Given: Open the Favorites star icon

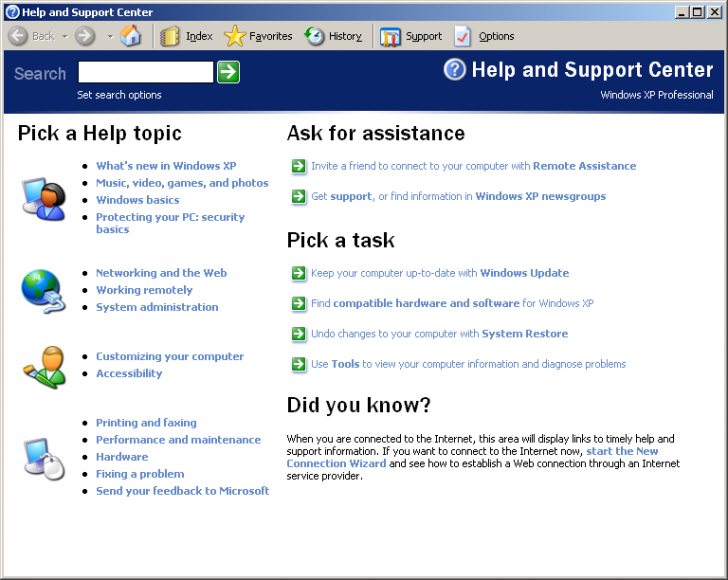Looking at the screenshot, I should click(x=234, y=36).
